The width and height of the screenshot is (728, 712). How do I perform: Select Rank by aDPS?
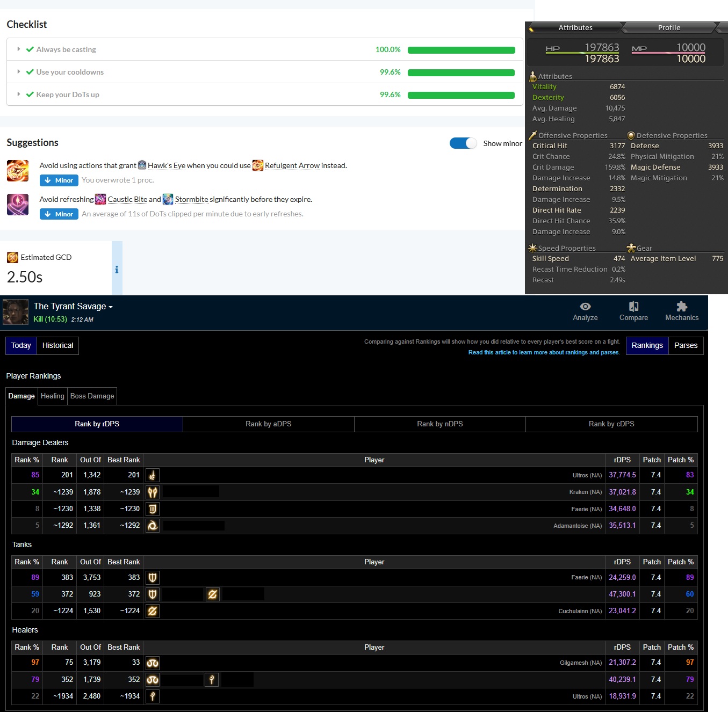(x=269, y=424)
